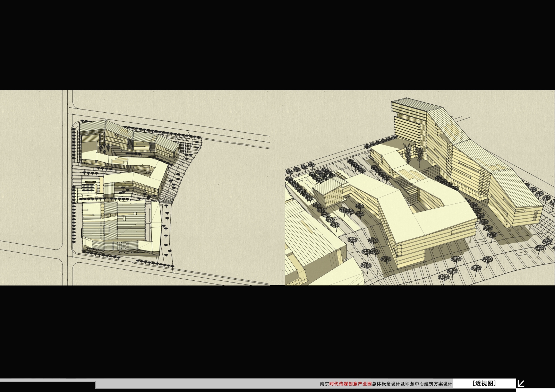The image size is (555, 392).
Task: Click the red text 时代传媒创意产业园
Action: [x=351, y=384]
